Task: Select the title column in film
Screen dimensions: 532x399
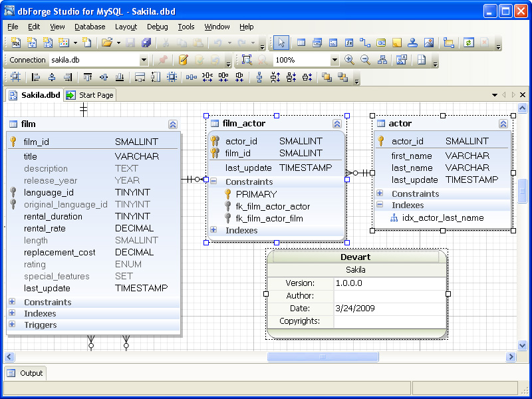Action: (x=93, y=156)
